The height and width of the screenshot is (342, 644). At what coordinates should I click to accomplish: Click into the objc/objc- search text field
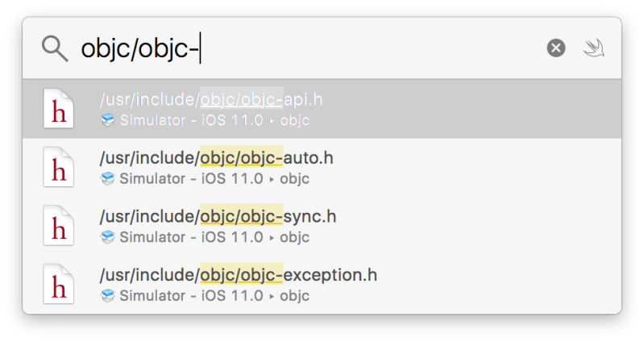[322, 48]
